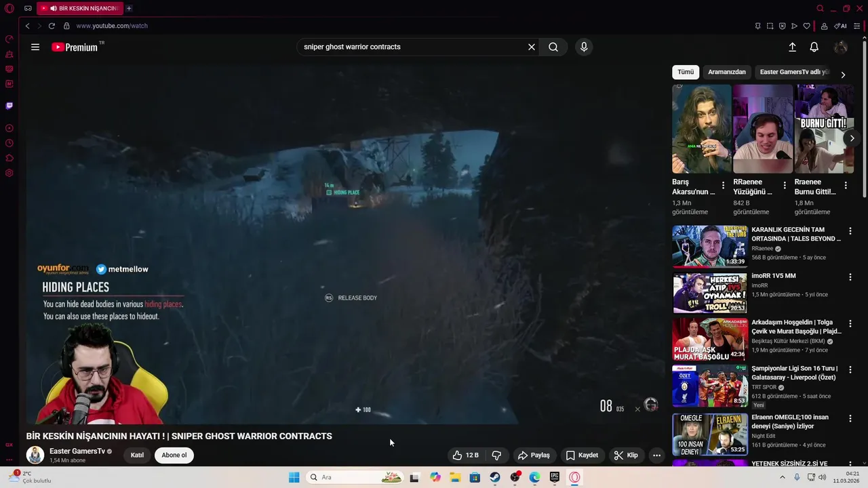Open the Opera GX main menu logo
The width and height of the screenshot is (868, 488).
coord(9,8)
